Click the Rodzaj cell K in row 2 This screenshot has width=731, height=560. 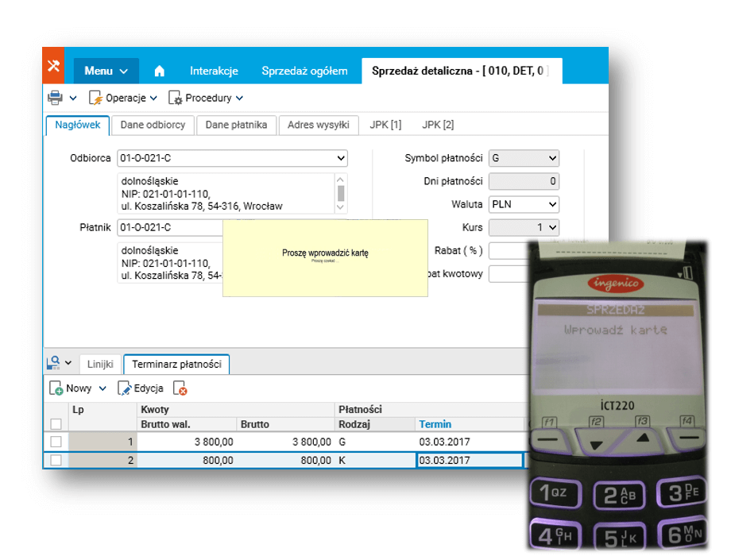(375, 460)
